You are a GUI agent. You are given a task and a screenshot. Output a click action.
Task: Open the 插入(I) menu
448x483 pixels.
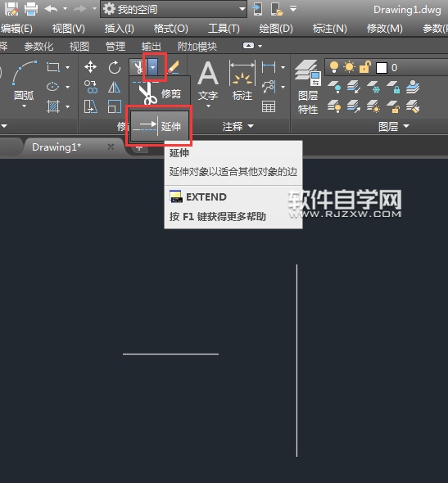[x=119, y=29]
